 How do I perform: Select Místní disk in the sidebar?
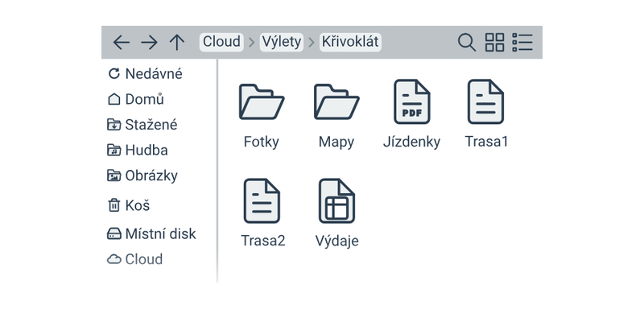151,234
